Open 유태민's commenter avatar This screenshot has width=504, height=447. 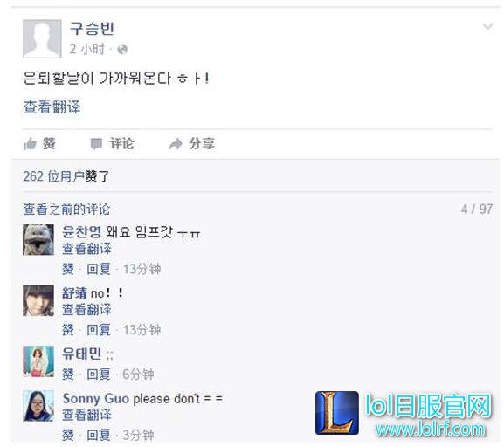(38, 361)
